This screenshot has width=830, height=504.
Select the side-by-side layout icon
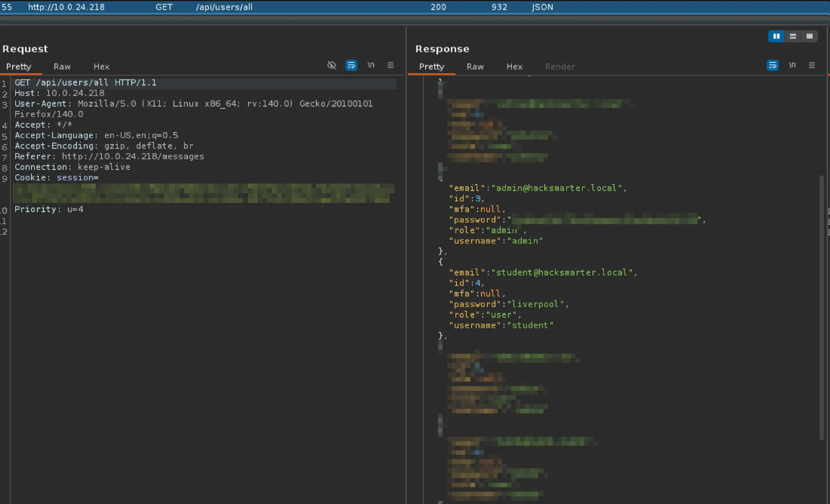point(776,36)
